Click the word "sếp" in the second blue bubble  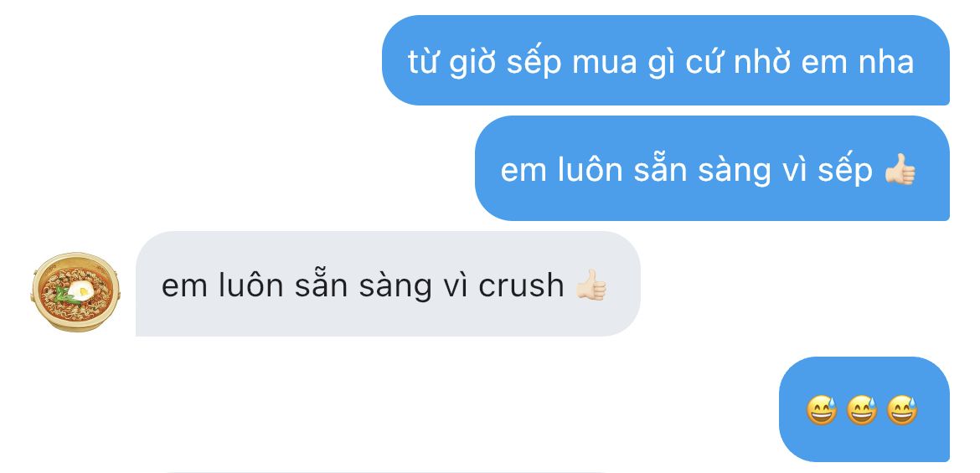point(845,171)
